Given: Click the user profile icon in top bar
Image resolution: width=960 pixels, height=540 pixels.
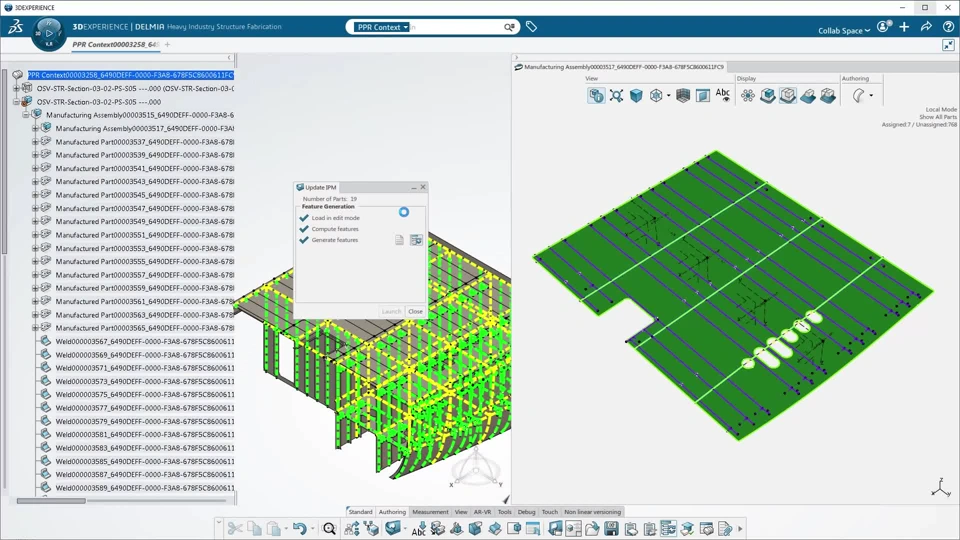Looking at the screenshot, I should pos(883,27).
